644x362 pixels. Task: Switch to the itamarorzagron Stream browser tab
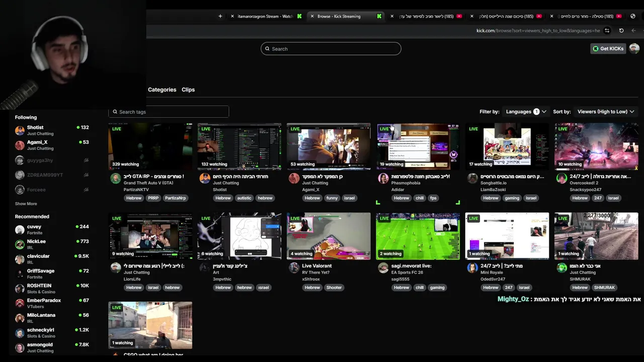pyautogui.click(x=266, y=16)
